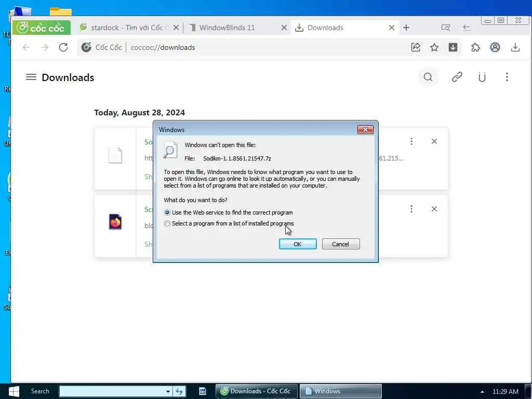Close the Downloads tab

tap(392, 28)
